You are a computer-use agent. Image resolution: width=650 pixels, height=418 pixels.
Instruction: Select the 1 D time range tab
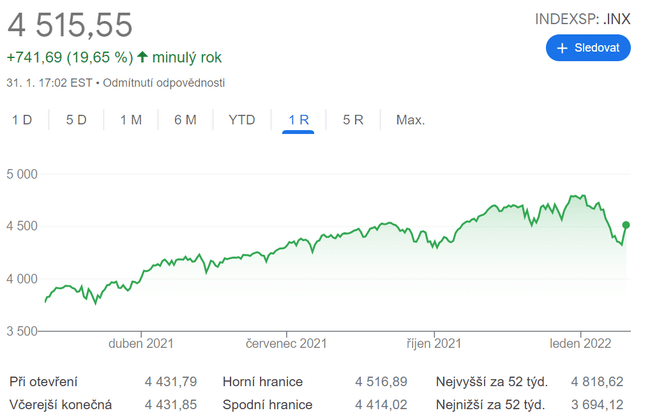click(x=22, y=120)
